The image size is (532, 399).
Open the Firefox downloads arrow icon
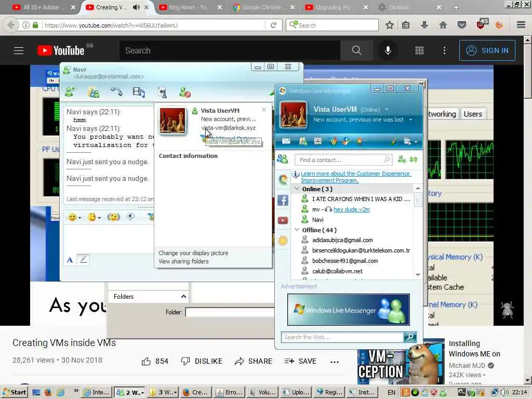[424, 25]
